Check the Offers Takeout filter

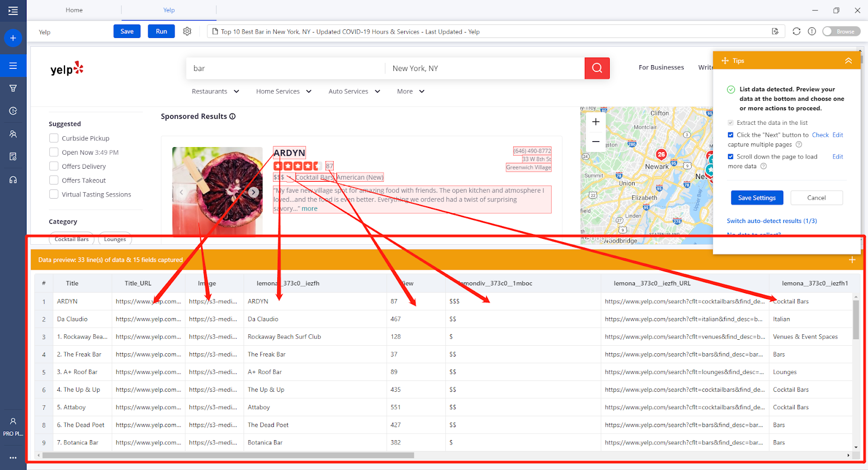click(x=54, y=180)
